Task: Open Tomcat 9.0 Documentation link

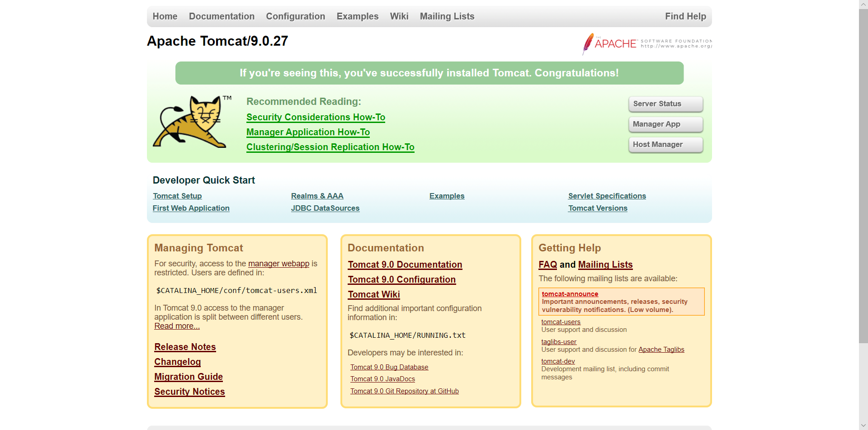Action: (x=405, y=265)
